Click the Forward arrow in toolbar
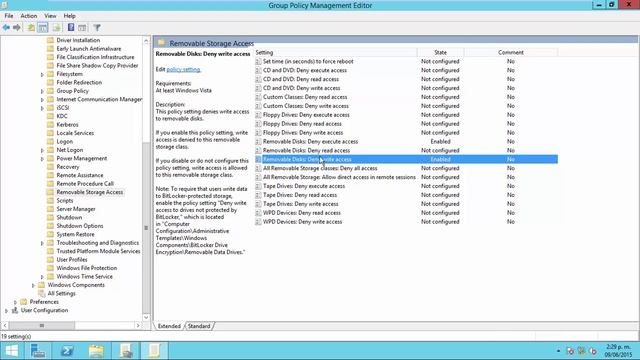 click(x=17, y=28)
